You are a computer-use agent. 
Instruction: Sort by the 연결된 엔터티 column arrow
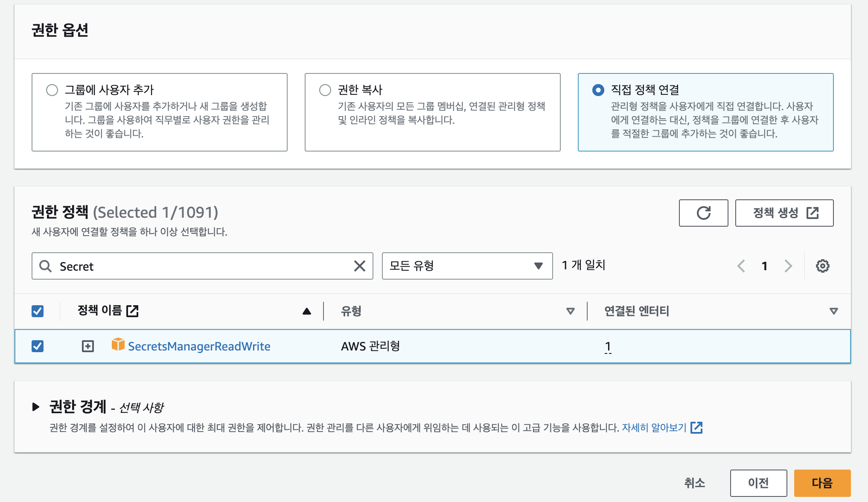[833, 311]
